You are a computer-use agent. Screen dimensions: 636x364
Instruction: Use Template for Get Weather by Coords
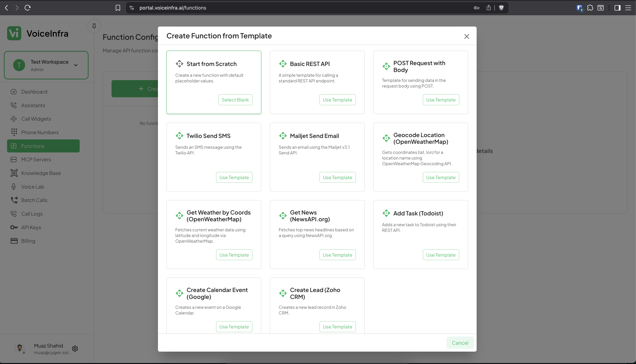pos(234,255)
